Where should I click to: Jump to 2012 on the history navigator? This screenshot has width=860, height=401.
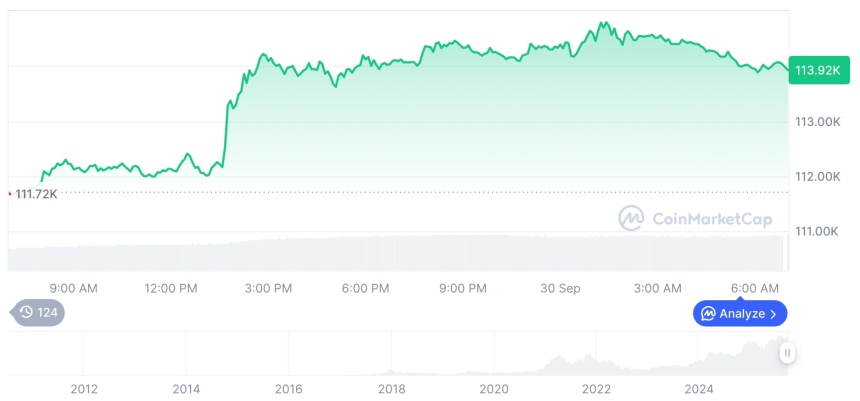[x=83, y=389]
